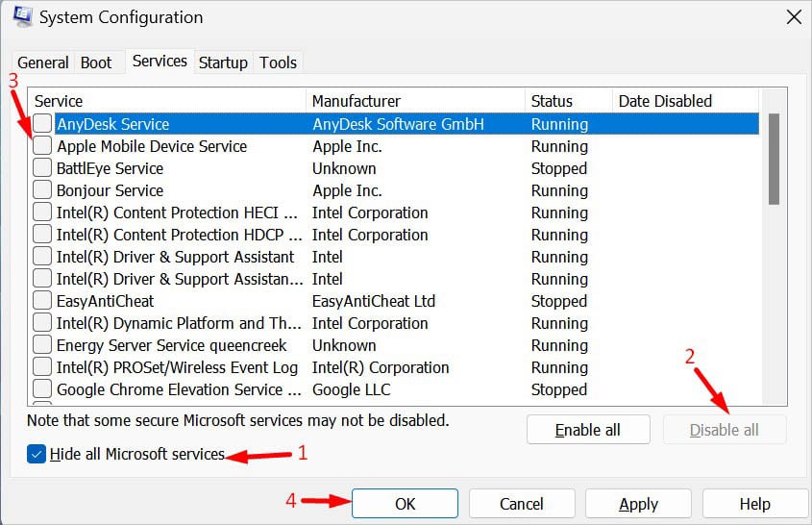The image size is (812, 525).
Task: Click the Enable all button
Action: [588, 430]
